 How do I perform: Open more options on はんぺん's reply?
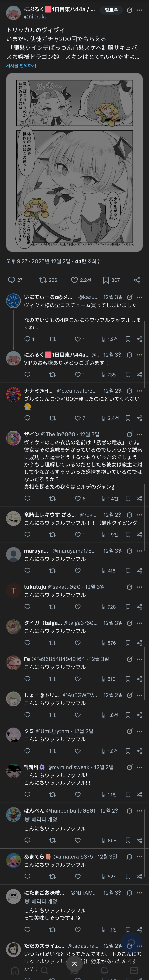pos(139,811)
